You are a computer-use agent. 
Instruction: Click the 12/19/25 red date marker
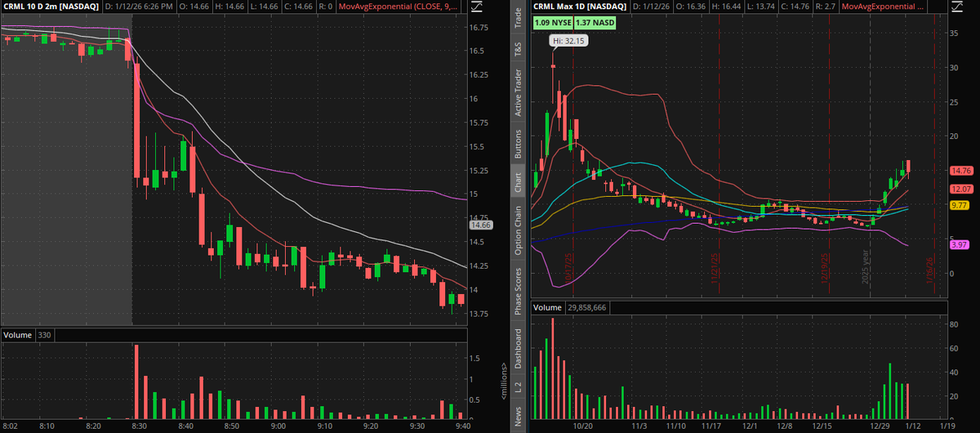click(x=826, y=266)
